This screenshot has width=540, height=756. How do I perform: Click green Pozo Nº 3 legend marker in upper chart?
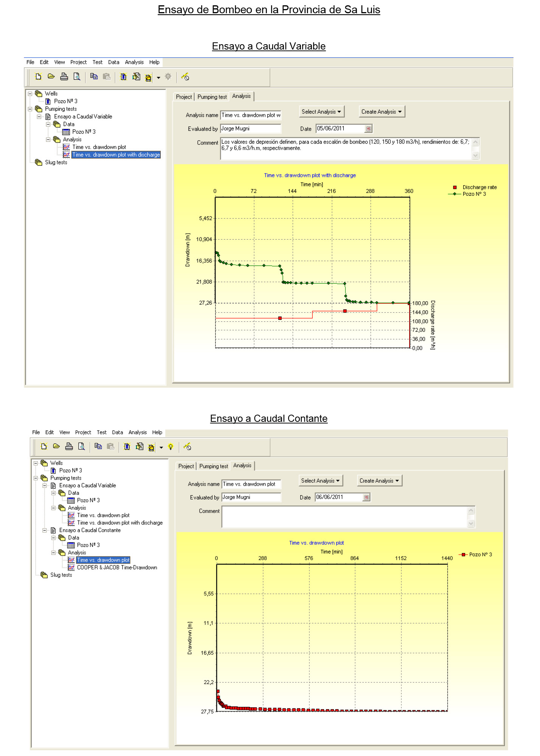click(x=455, y=194)
